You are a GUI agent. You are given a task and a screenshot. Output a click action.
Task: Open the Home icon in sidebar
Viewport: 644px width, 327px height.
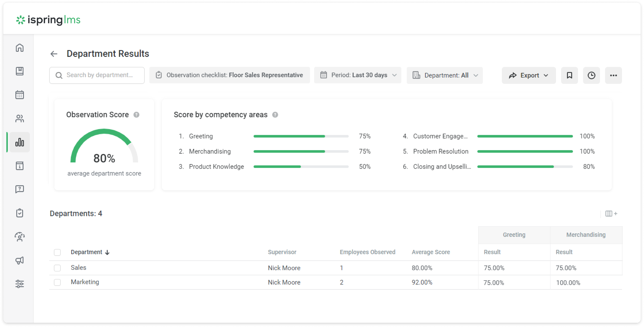19,47
